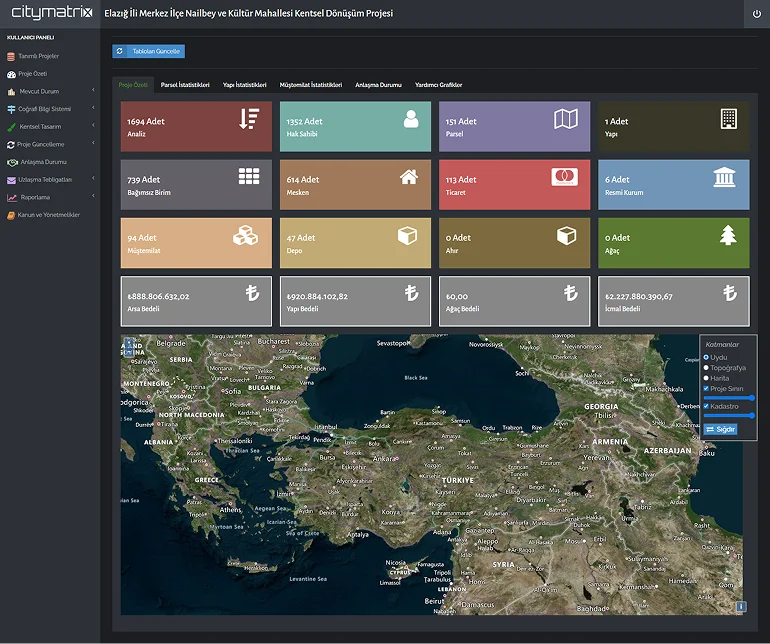This screenshot has width=770, height=644.
Task: Select the Topoğrafya radio button
Action: coord(706,367)
